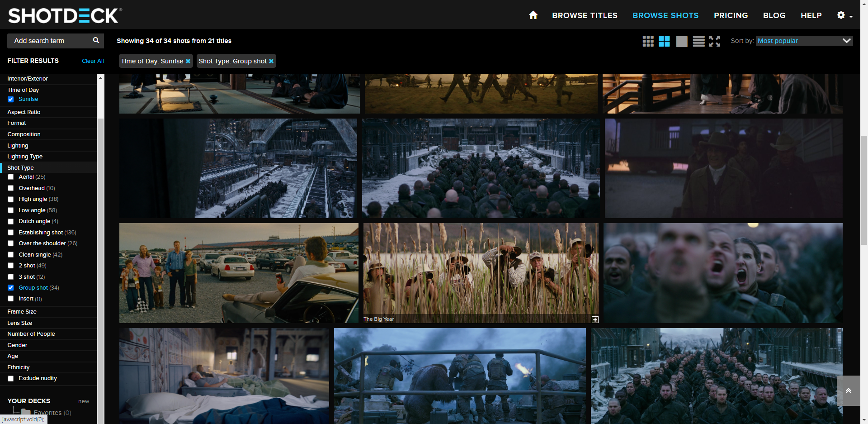868x424 pixels.
Task: Check the Clean single filter
Action: point(11,255)
